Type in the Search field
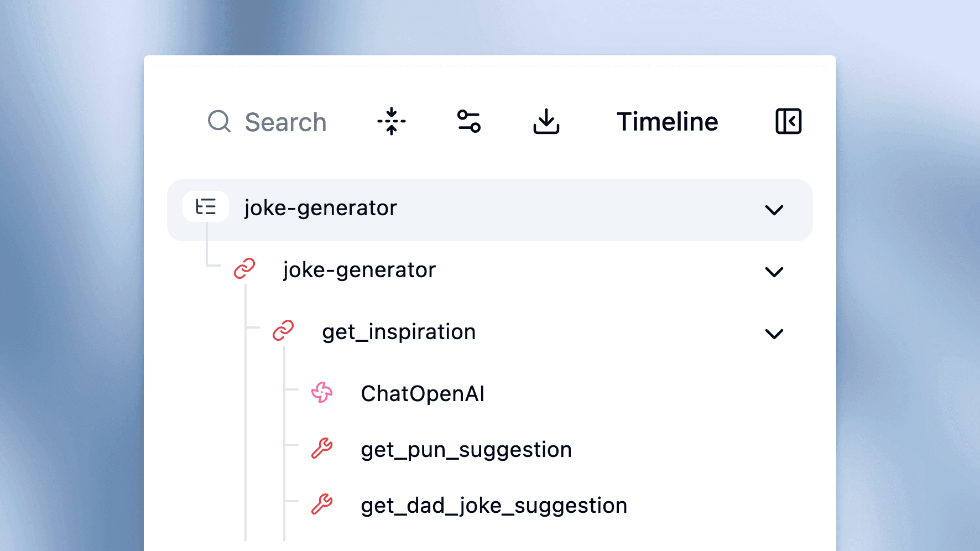Viewport: 980px width, 551px height. click(x=285, y=122)
